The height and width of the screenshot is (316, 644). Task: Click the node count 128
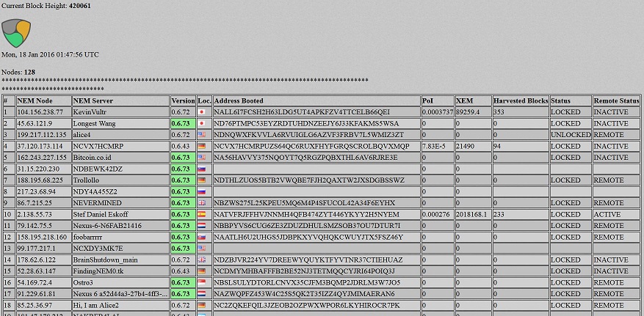(x=29, y=72)
